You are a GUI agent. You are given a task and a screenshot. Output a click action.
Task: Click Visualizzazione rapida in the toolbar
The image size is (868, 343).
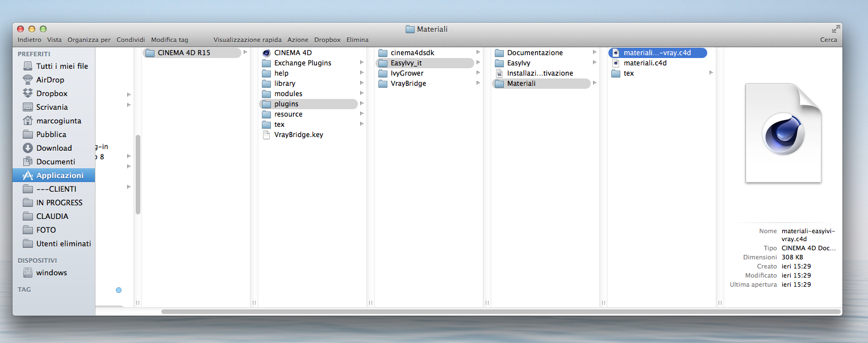248,40
